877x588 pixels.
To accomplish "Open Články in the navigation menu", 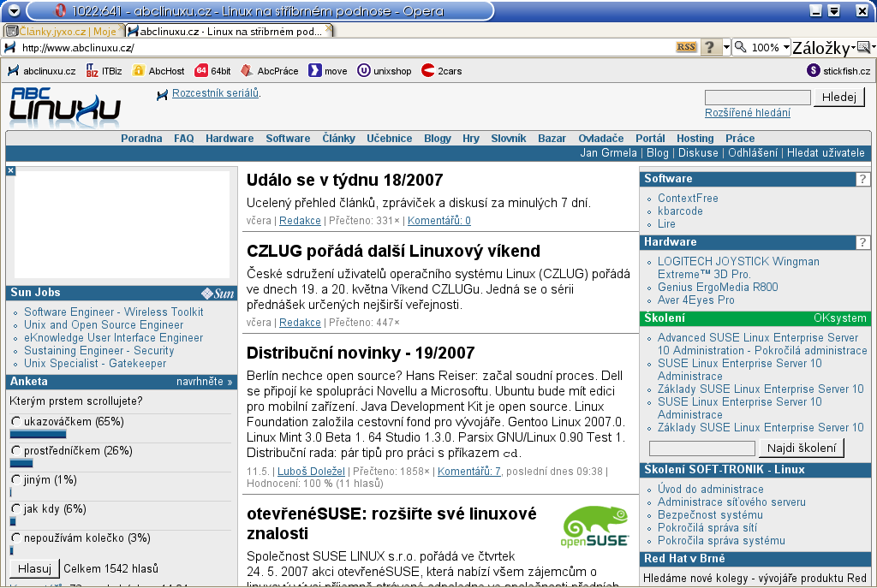I will click(x=338, y=138).
